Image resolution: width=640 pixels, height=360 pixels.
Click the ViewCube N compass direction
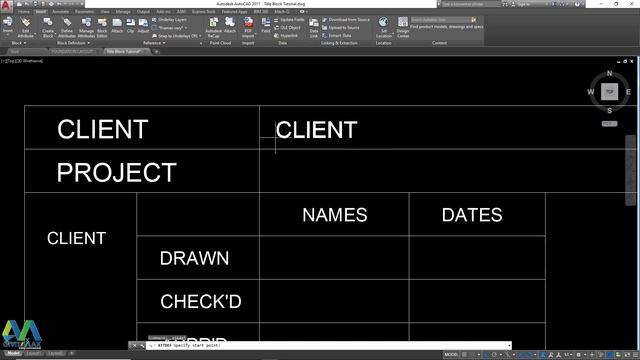(x=609, y=73)
